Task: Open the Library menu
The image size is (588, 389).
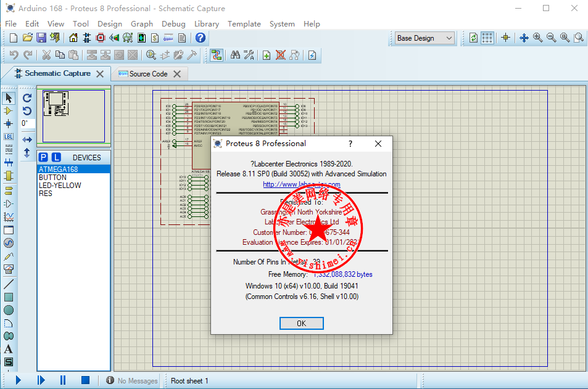Action: click(206, 23)
